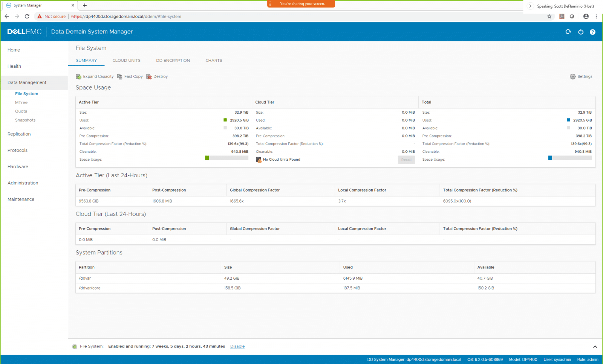Viewport: 603px width, 364px height.
Task: Click the File System status indicator icon
Action: click(75, 347)
